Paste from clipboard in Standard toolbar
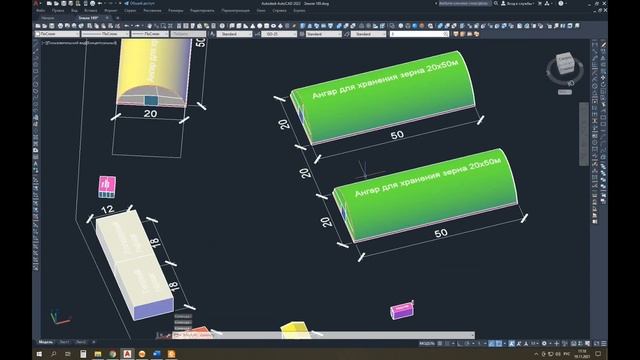The height and width of the screenshot is (360, 640). pos(103,26)
